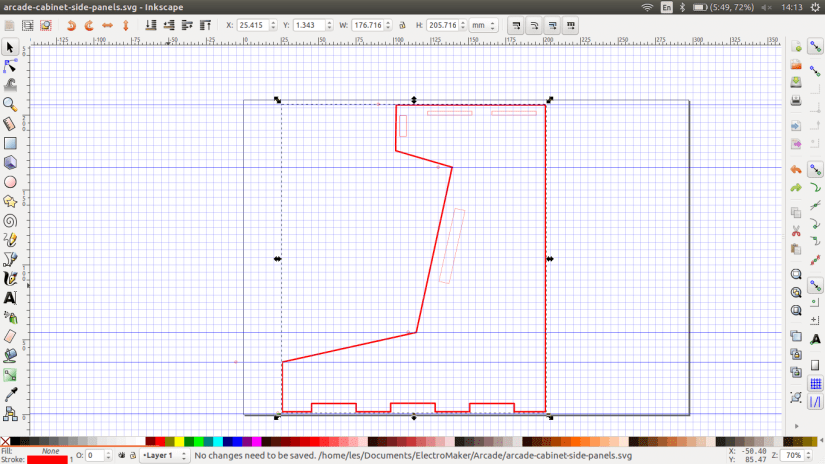The image size is (825, 464).
Task: Click the Cut scissors icon
Action: [796, 231]
